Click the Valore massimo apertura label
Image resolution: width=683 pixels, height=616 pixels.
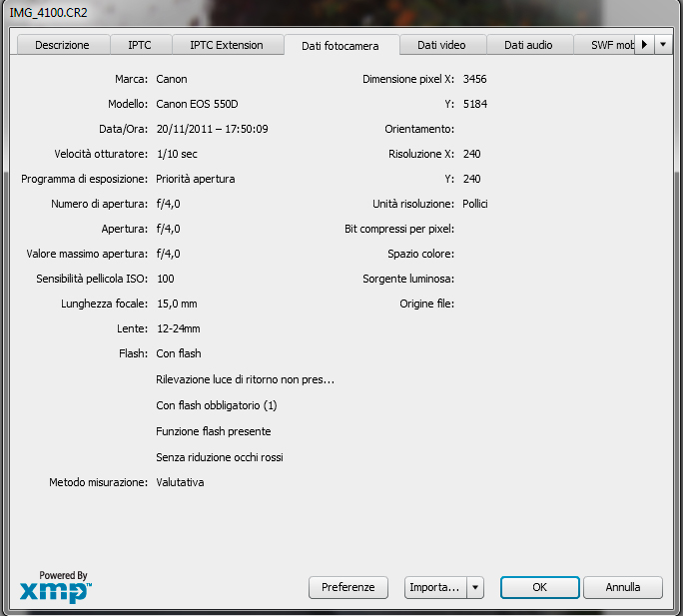[x=87, y=254]
